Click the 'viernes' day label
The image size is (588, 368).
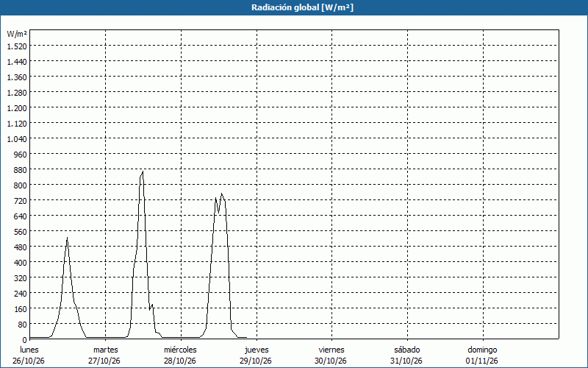click(331, 350)
